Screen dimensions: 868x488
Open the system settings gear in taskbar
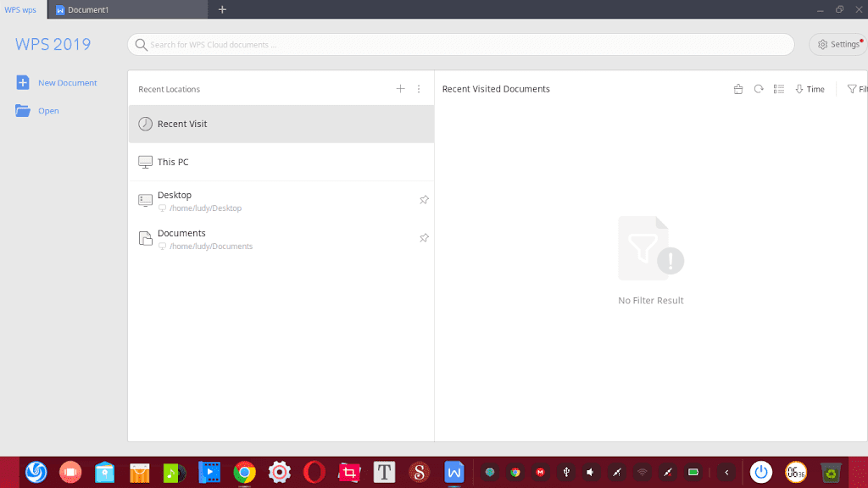point(279,473)
